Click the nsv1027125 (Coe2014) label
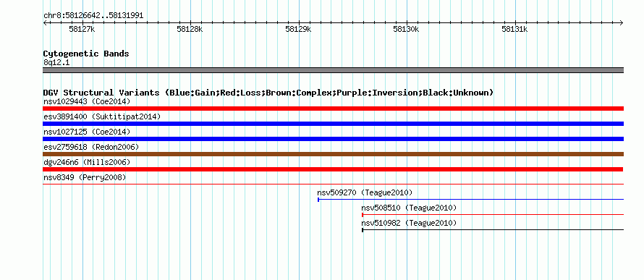Screen dimensions: 644x280 click(87, 132)
